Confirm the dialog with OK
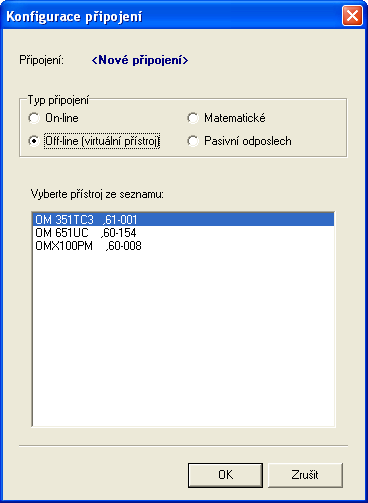368x503 pixels. pos(225,475)
